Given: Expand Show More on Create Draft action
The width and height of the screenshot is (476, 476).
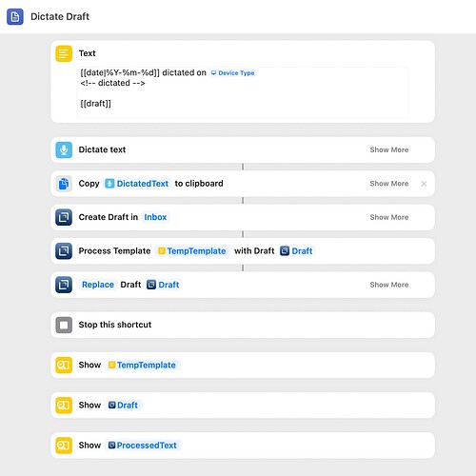Looking at the screenshot, I should (389, 217).
